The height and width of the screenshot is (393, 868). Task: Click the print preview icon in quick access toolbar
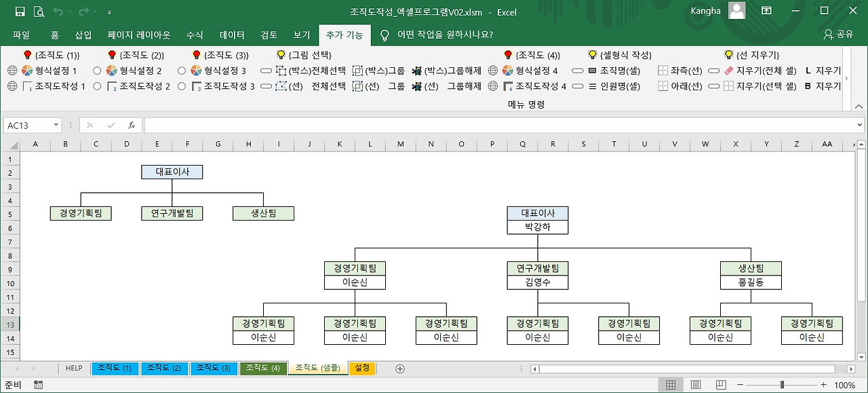(x=39, y=12)
